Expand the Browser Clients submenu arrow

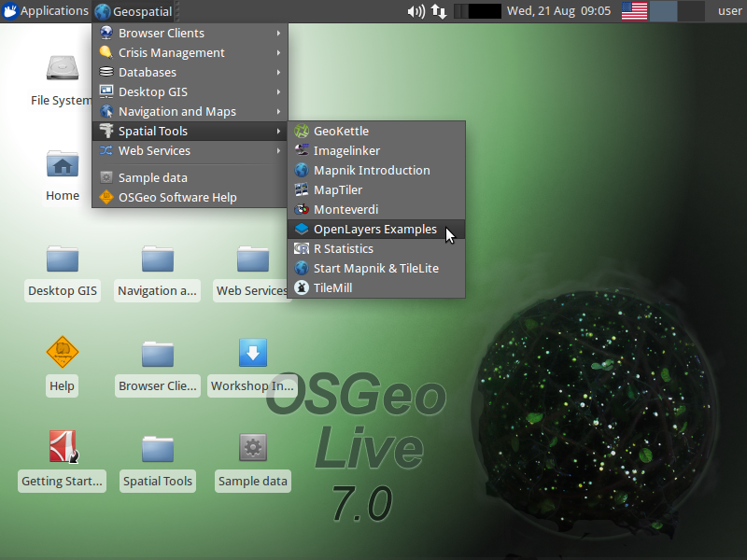tap(278, 33)
